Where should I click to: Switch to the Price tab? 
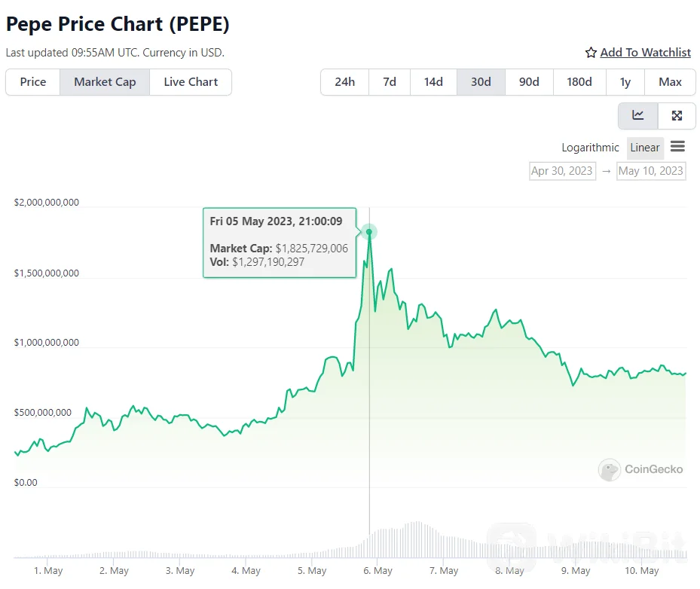[x=33, y=82]
